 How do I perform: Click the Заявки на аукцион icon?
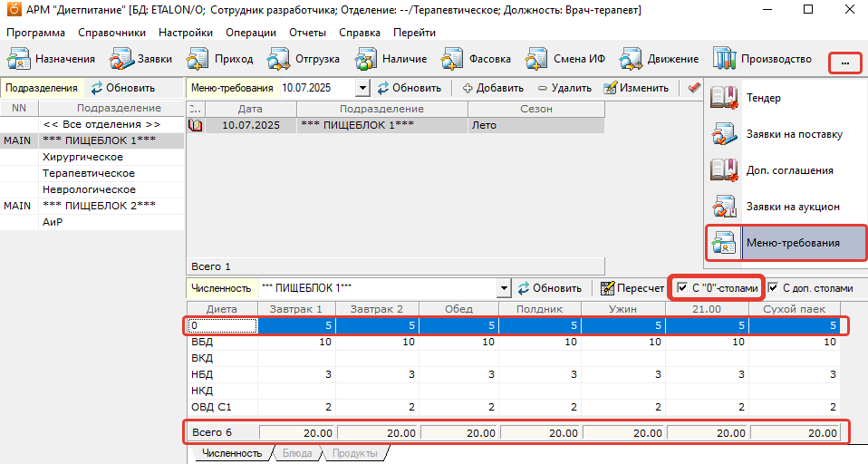click(724, 207)
